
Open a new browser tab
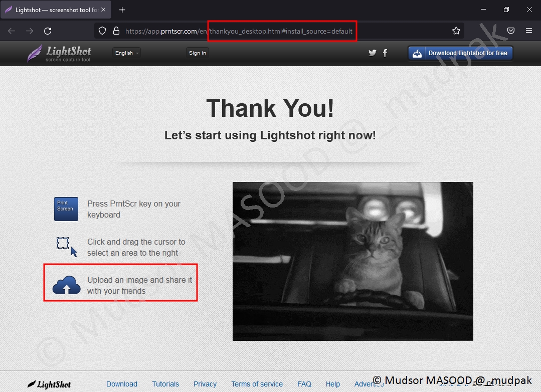122,10
